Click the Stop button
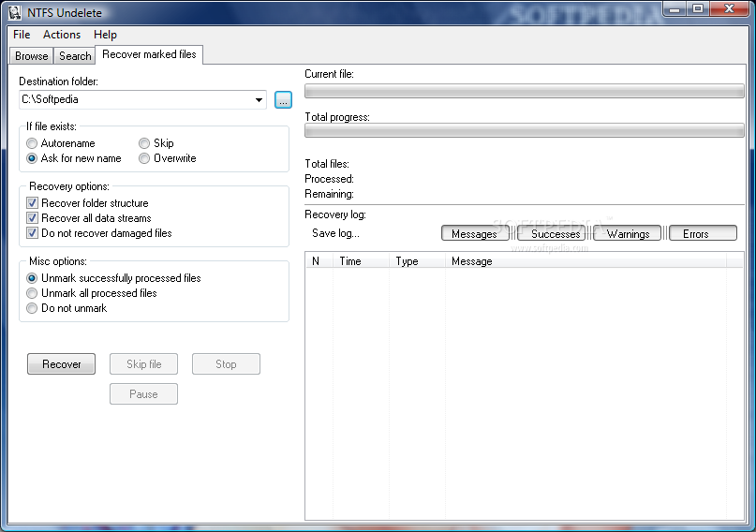 pyautogui.click(x=226, y=364)
